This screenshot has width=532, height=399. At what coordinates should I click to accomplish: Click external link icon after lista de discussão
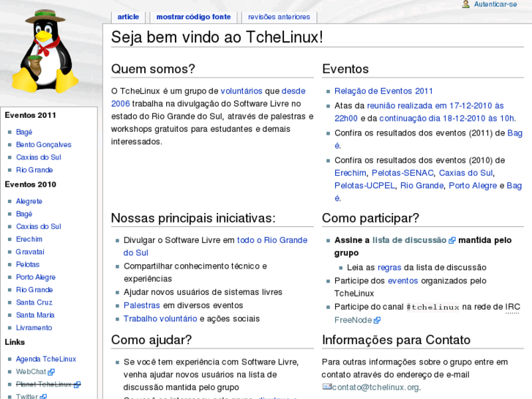point(452,240)
